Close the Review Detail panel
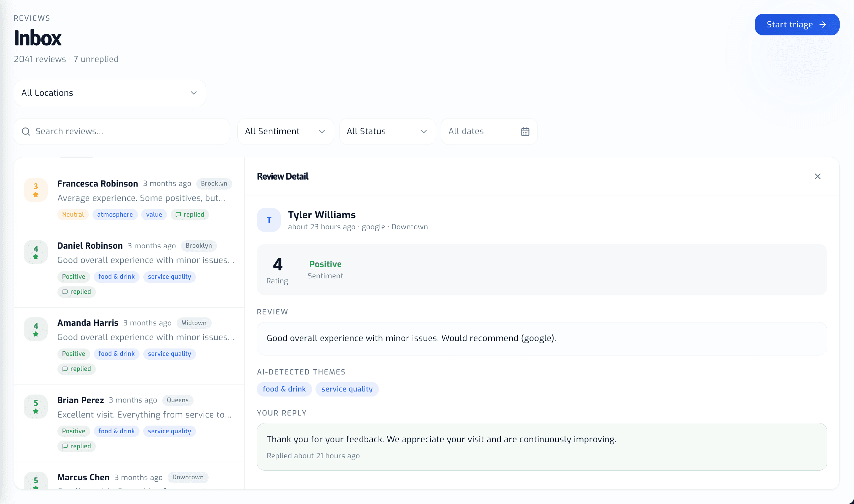The width and height of the screenshot is (854, 504). (818, 176)
